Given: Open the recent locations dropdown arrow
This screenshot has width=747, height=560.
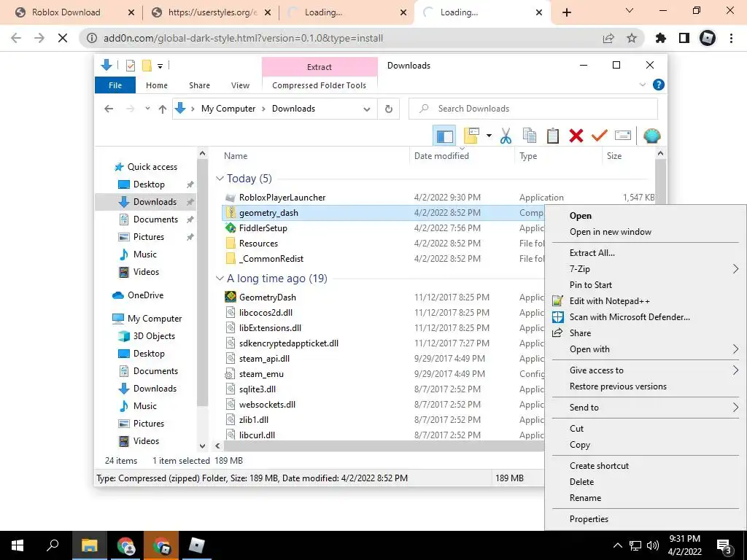Looking at the screenshot, I should (x=147, y=109).
